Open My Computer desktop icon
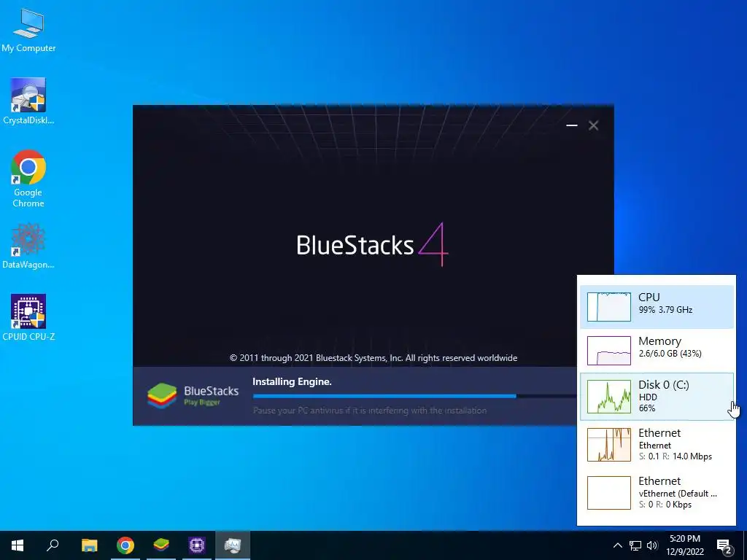 point(28,31)
